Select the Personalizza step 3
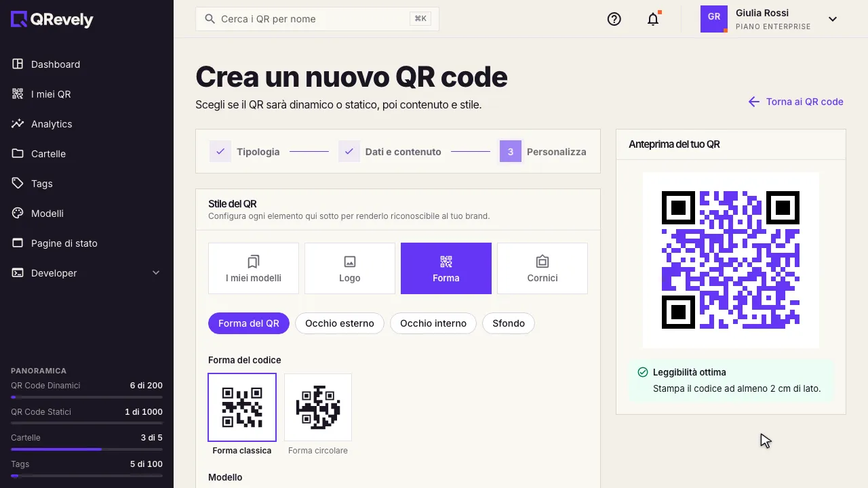 coord(543,152)
